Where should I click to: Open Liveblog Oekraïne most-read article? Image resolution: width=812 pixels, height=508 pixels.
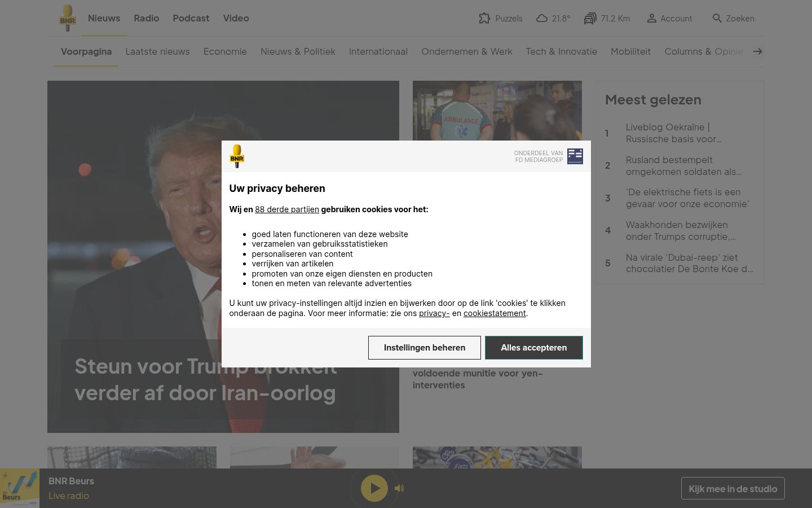point(674,133)
